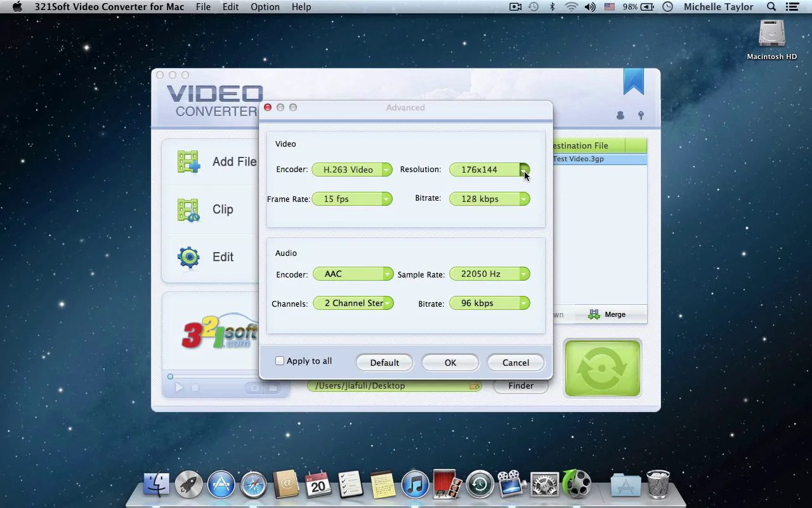Open the audio Bitrate 96 kbps dropdown
The height and width of the screenshot is (508, 812).
tap(489, 303)
